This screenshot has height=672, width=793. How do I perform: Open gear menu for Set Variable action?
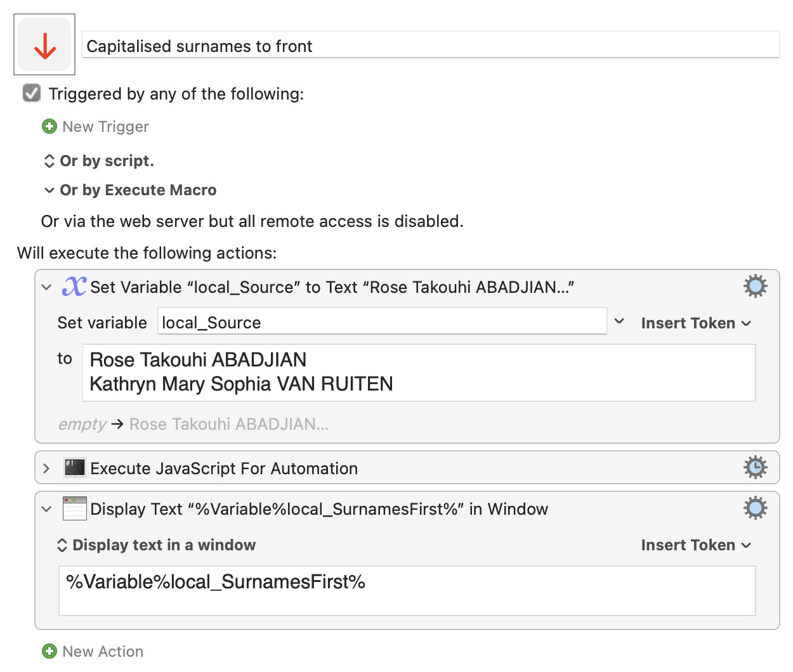(x=755, y=287)
